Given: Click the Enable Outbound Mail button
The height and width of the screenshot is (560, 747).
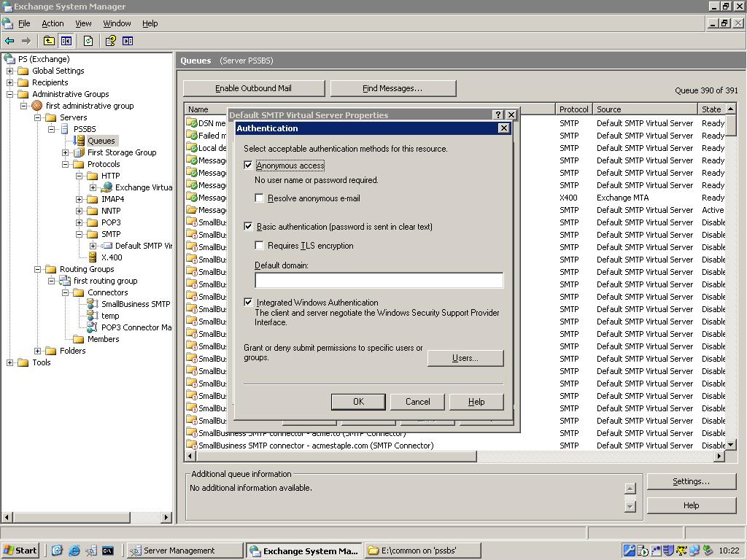Looking at the screenshot, I should 253,88.
